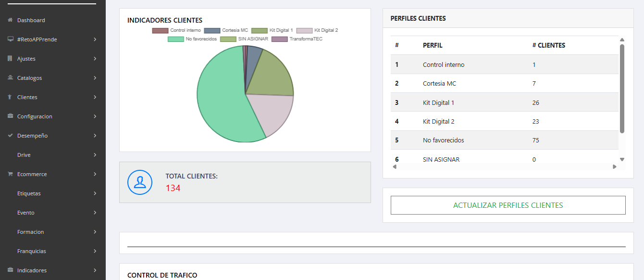Click the table's scroll right arrow

click(614, 167)
